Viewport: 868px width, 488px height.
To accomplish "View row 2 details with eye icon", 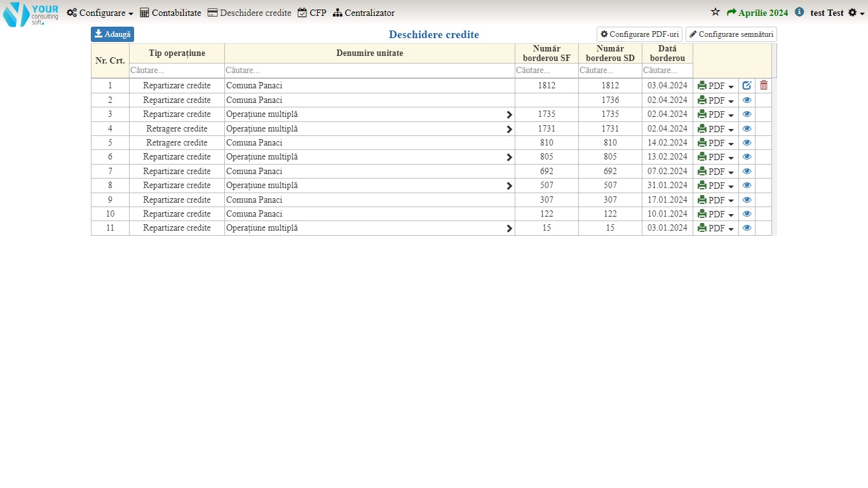I will coord(747,100).
